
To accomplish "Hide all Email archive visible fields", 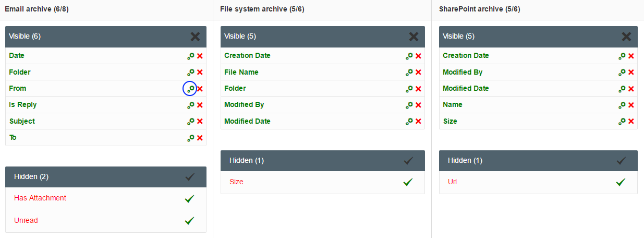I will [195, 37].
